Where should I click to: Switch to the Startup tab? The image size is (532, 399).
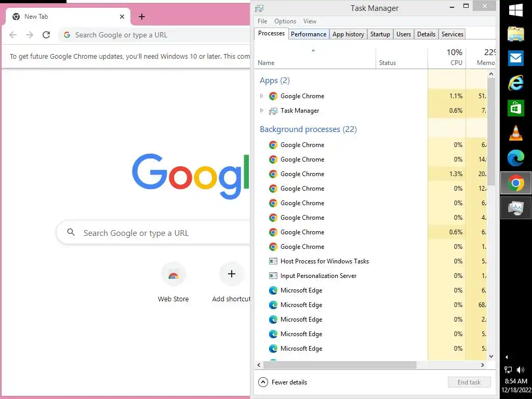click(380, 34)
